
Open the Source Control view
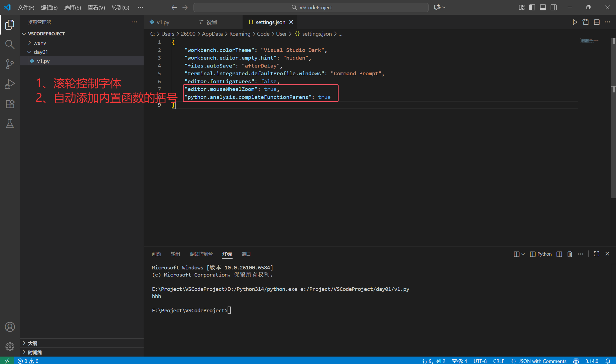click(10, 64)
